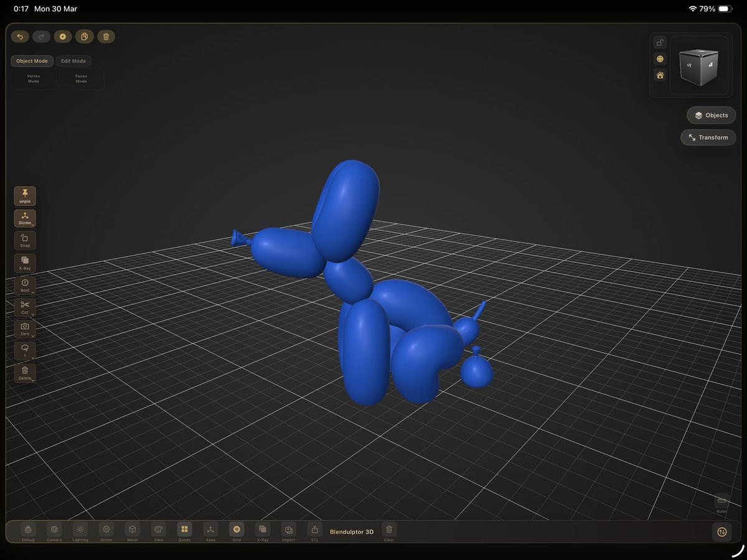Undo the last action with the back arrow
Viewport: 747px width, 560px height.
click(x=20, y=37)
